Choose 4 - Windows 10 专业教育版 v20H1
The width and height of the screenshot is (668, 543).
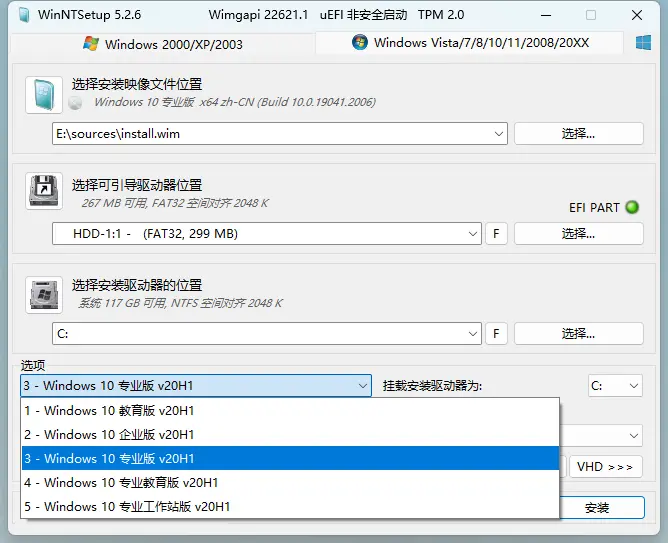pyautogui.click(x=290, y=483)
